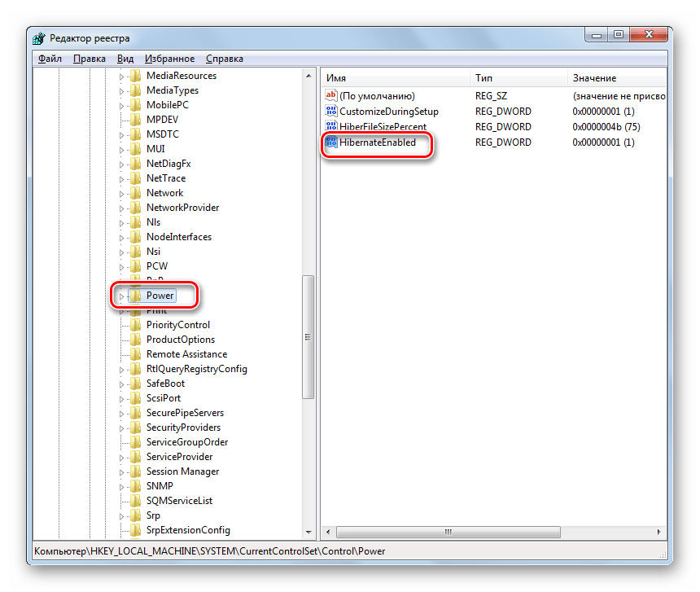Click the Session Manager folder icon
The height and width of the screenshot is (592, 700).
point(135,471)
